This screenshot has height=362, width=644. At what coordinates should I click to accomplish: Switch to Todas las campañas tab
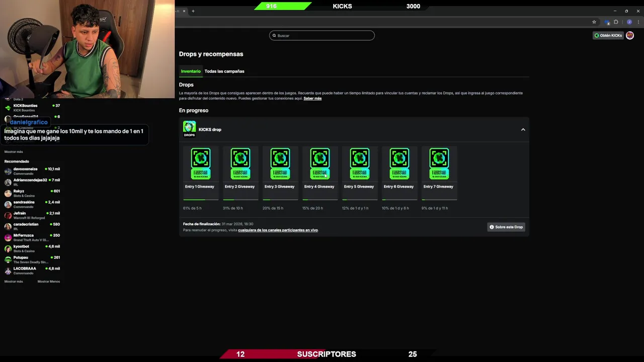coord(224,71)
